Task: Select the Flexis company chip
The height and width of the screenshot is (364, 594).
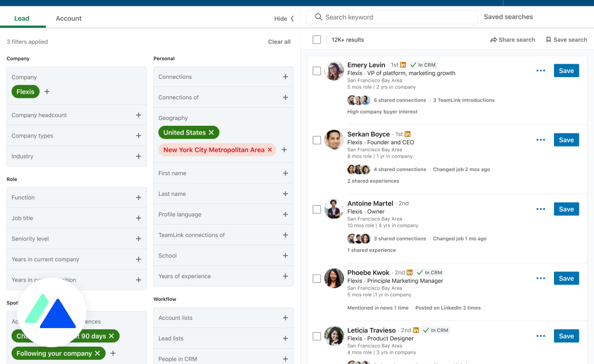Action: click(x=26, y=92)
